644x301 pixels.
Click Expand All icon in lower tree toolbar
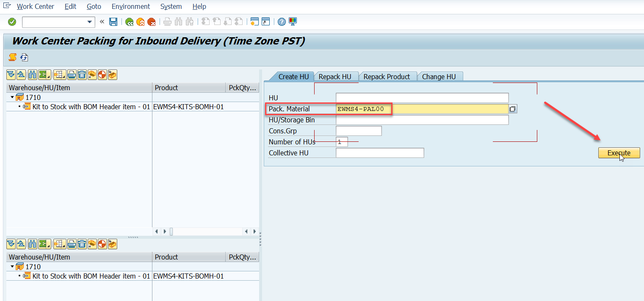(11, 244)
